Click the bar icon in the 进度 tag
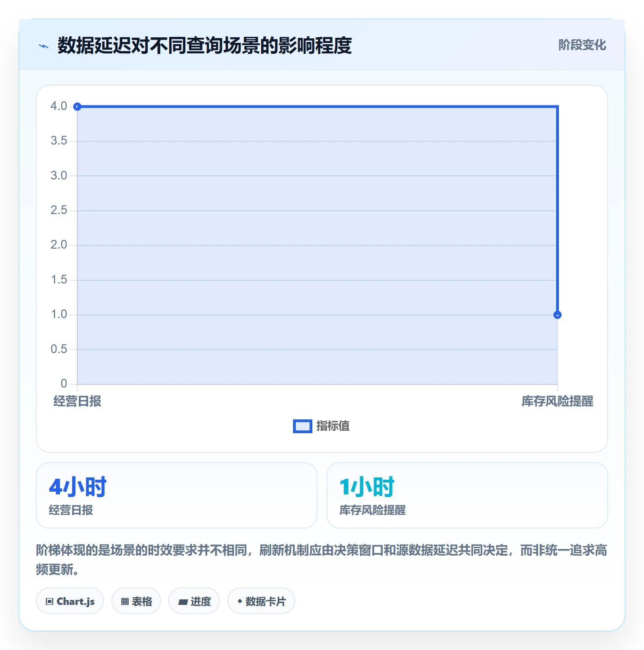The height and width of the screenshot is (650, 644). [183, 602]
